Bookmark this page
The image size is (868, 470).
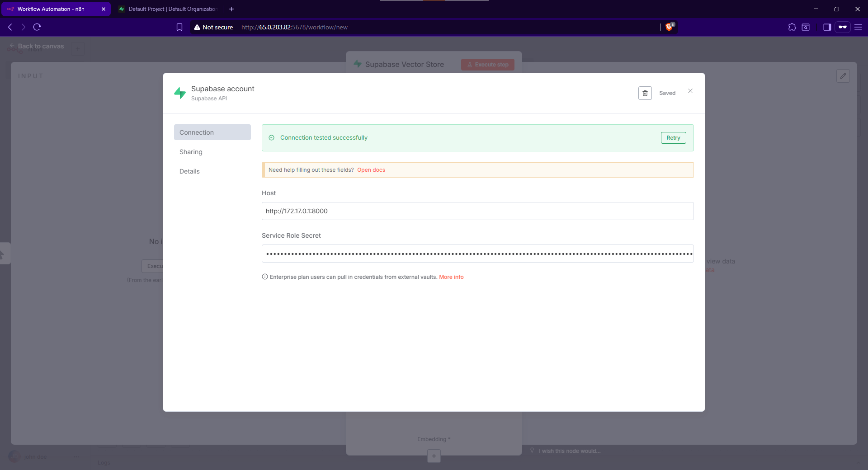(179, 27)
